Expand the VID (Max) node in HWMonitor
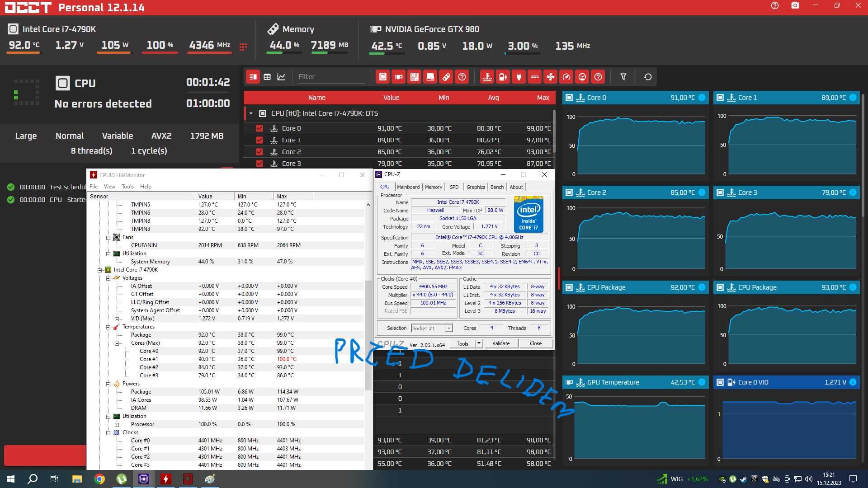Image resolution: width=868 pixels, height=488 pixels. [x=117, y=319]
